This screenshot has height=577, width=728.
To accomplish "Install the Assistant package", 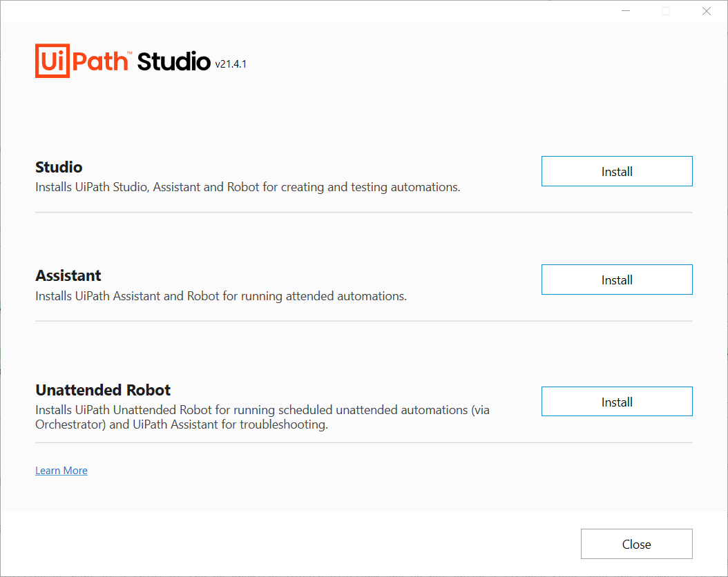I will [617, 280].
